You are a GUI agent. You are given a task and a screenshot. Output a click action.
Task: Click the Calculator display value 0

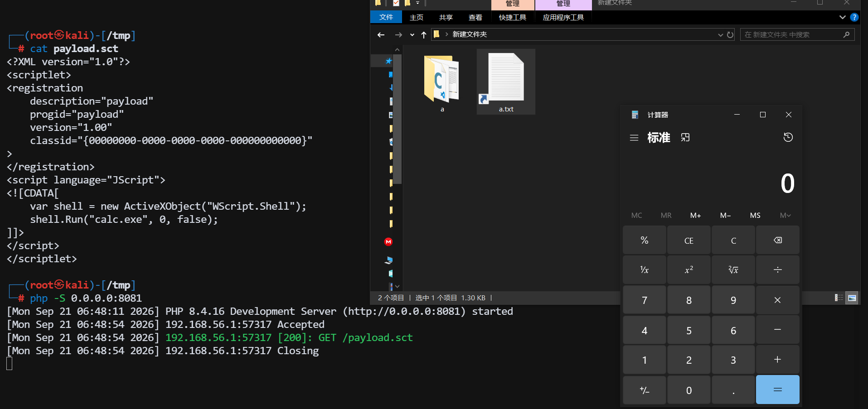787,183
